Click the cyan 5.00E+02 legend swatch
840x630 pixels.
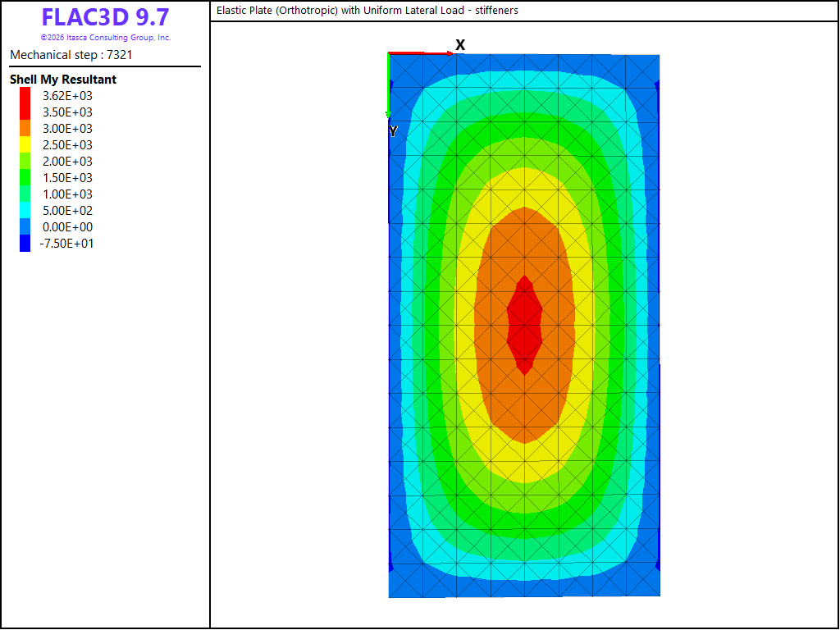25,210
